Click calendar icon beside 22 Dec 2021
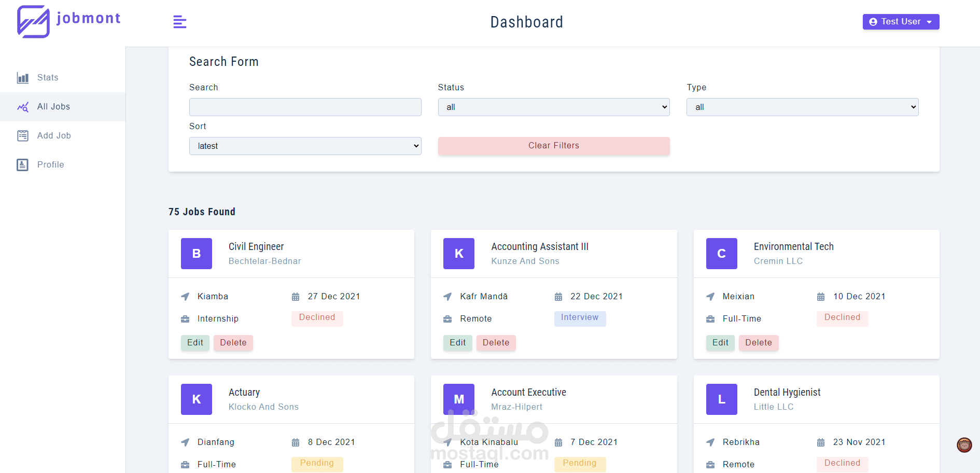The image size is (980, 473). click(558, 297)
